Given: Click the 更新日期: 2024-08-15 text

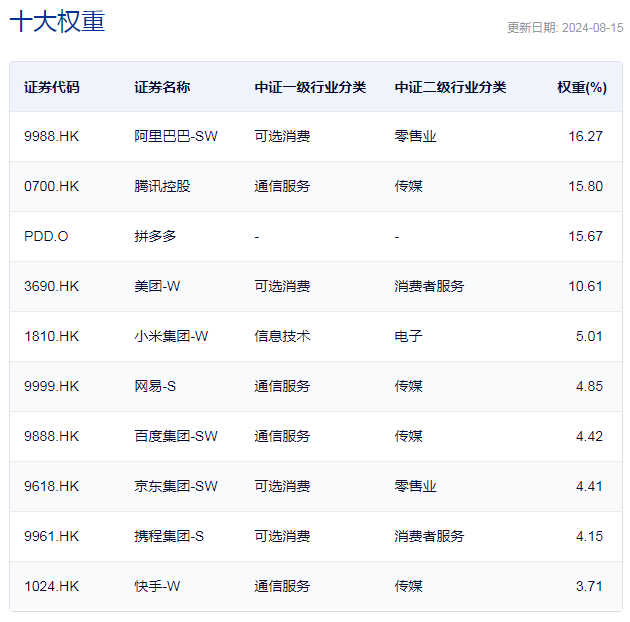Looking at the screenshot, I should tap(565, 28).
